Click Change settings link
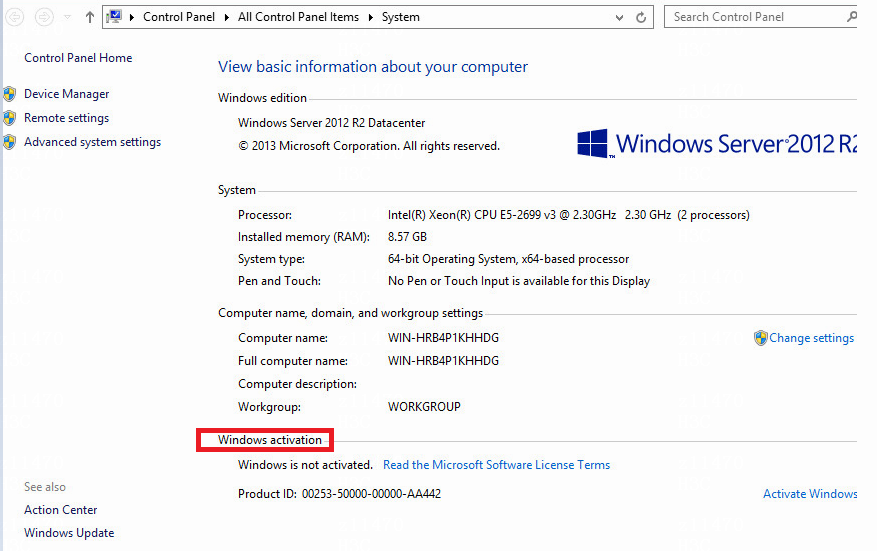 tap(812, 338)
